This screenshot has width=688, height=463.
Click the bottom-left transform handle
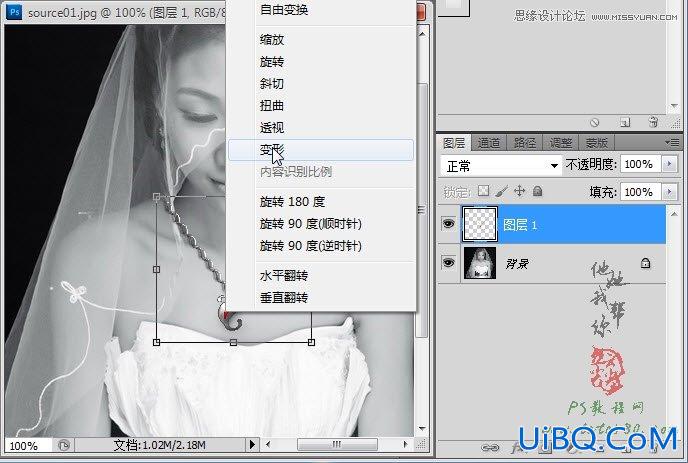click(x=157, y=342)
